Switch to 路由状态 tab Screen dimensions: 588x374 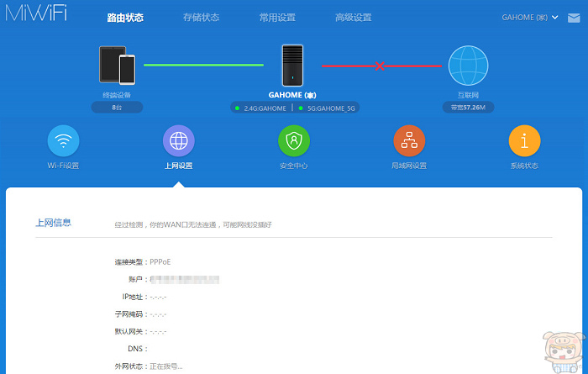[125, 18]
